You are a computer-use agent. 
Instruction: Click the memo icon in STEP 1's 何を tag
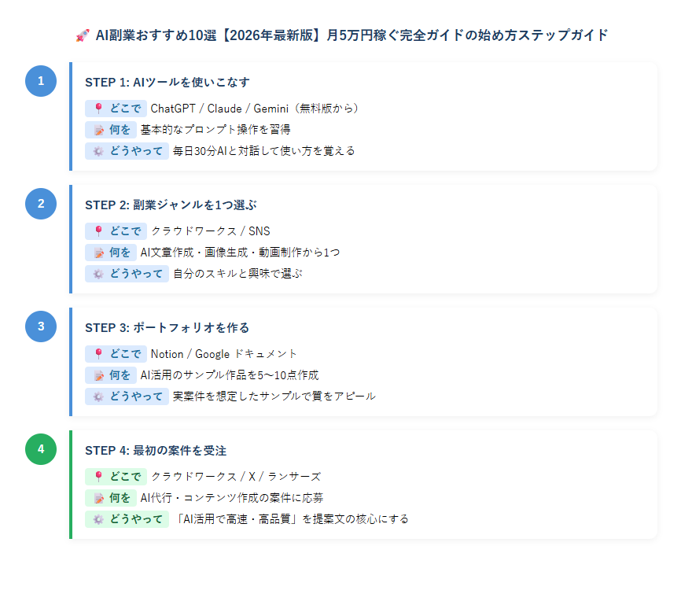point(99,130)
